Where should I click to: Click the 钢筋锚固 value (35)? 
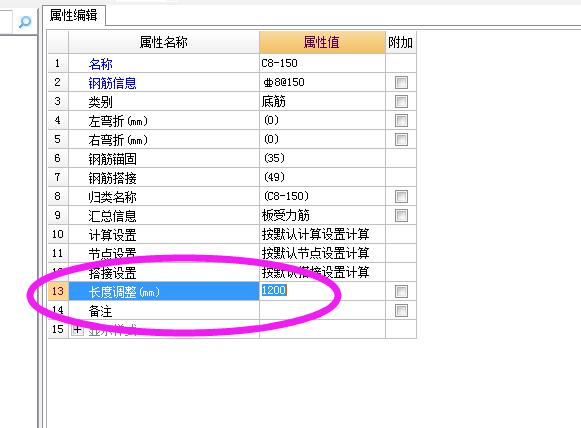point(274,158)
